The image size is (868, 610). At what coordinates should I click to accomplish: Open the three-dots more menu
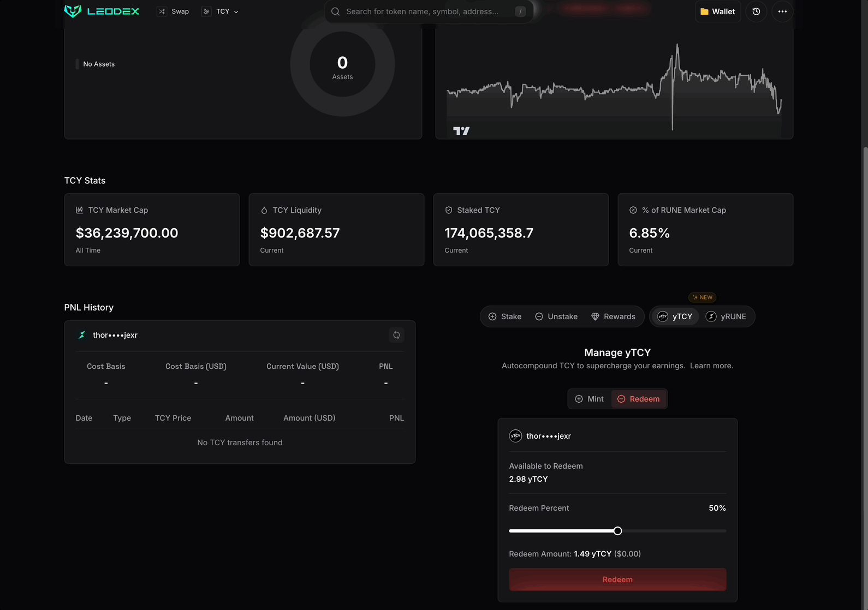click(782, 11)
